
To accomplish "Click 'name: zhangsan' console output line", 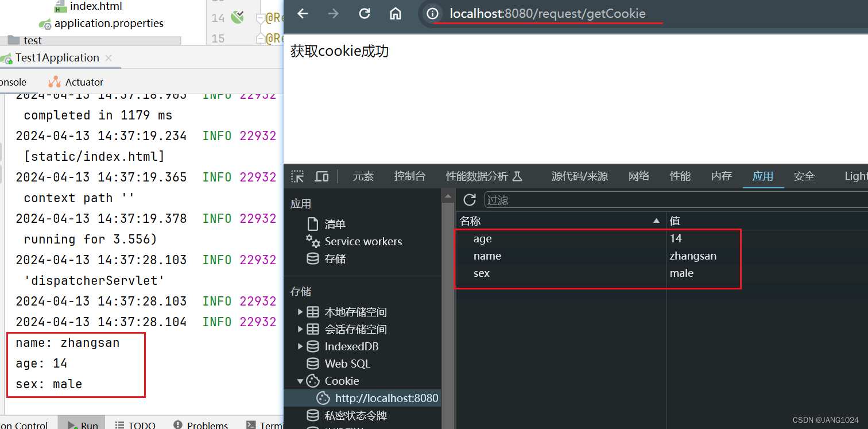I will point(68,343).
